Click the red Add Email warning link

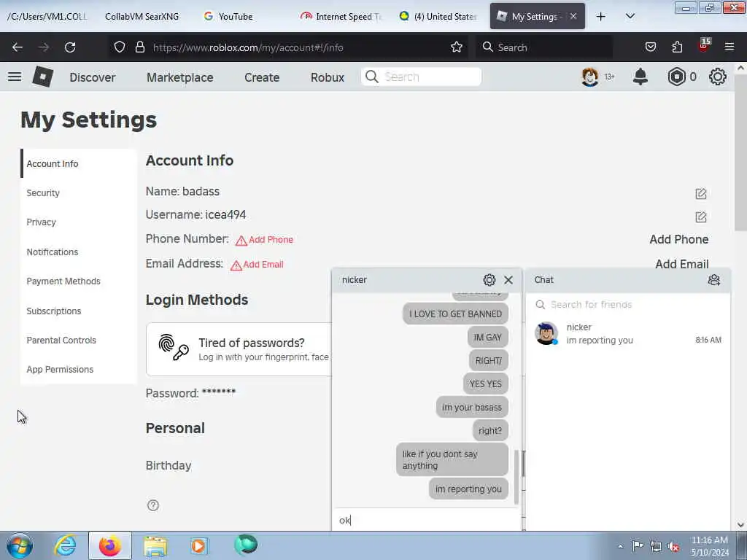[x=258, y=265]
